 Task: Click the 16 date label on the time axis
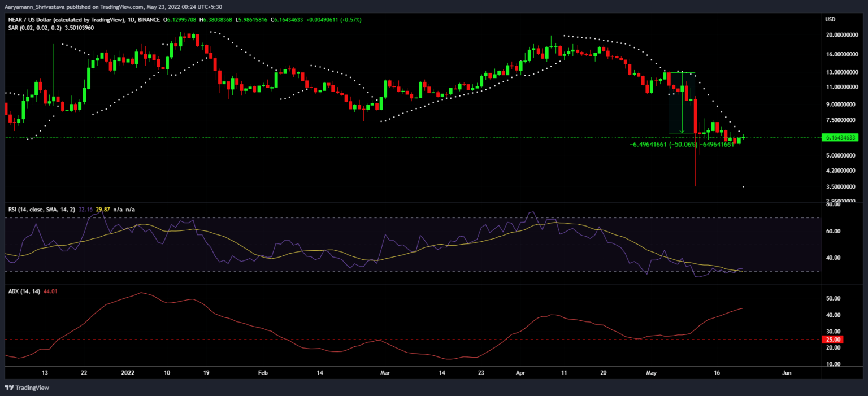[x=717, y=373]
